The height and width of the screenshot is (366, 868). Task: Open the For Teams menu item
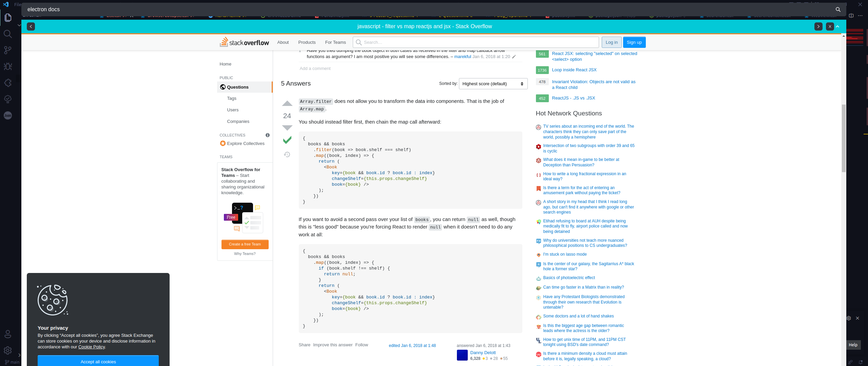[x=335, y=42]
